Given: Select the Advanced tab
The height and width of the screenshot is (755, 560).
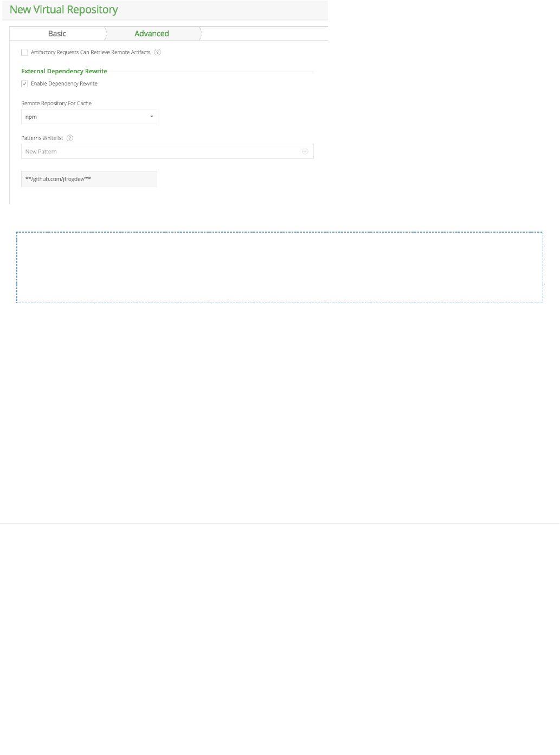Looking at the screenshot, I should [x=152, y=34].
